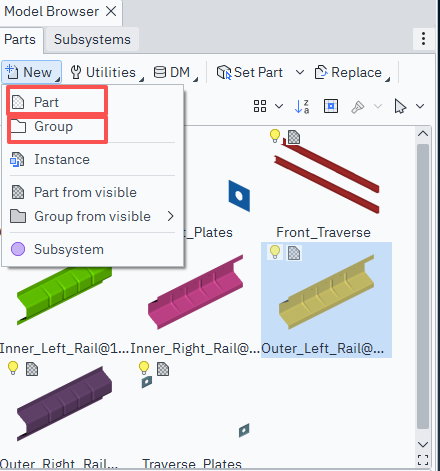Click the fit-to-view square icon

click(x=331, y=107)
